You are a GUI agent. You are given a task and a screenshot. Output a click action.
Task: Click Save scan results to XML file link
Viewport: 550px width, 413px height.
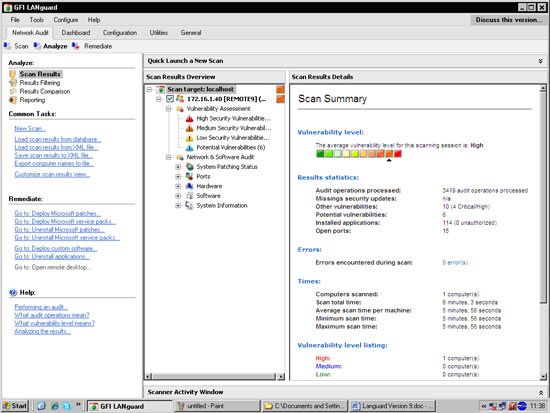click(54, 155)
